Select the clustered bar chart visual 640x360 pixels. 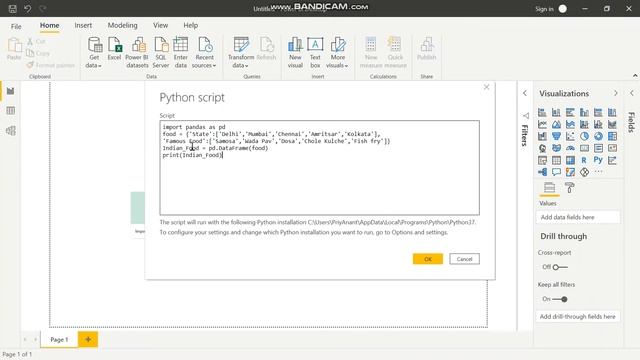(570, 112)
